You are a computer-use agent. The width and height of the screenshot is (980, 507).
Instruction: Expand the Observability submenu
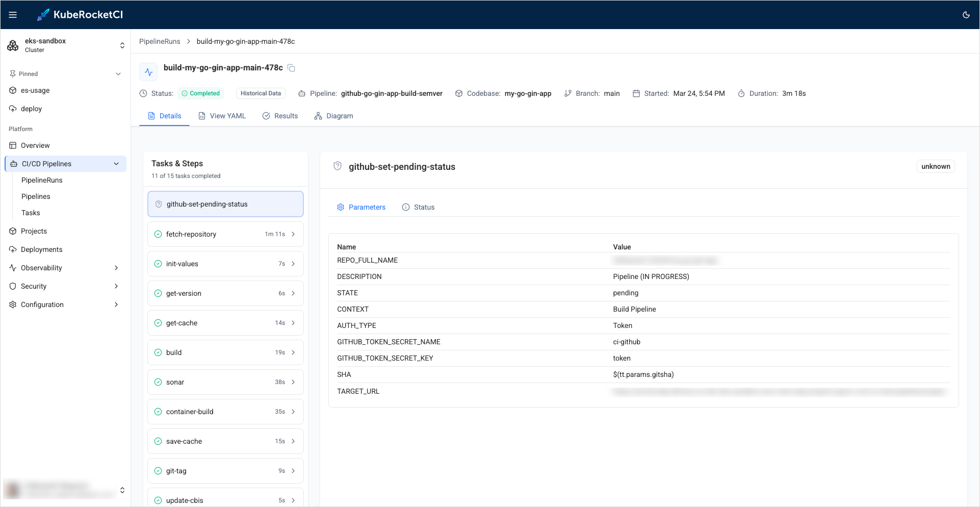(x=116, y=268)
